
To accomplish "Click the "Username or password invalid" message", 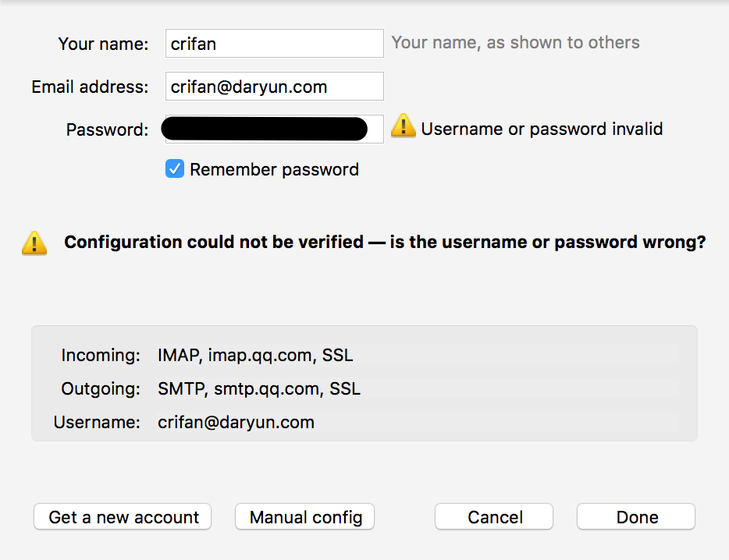I will (x=542, y=129).
